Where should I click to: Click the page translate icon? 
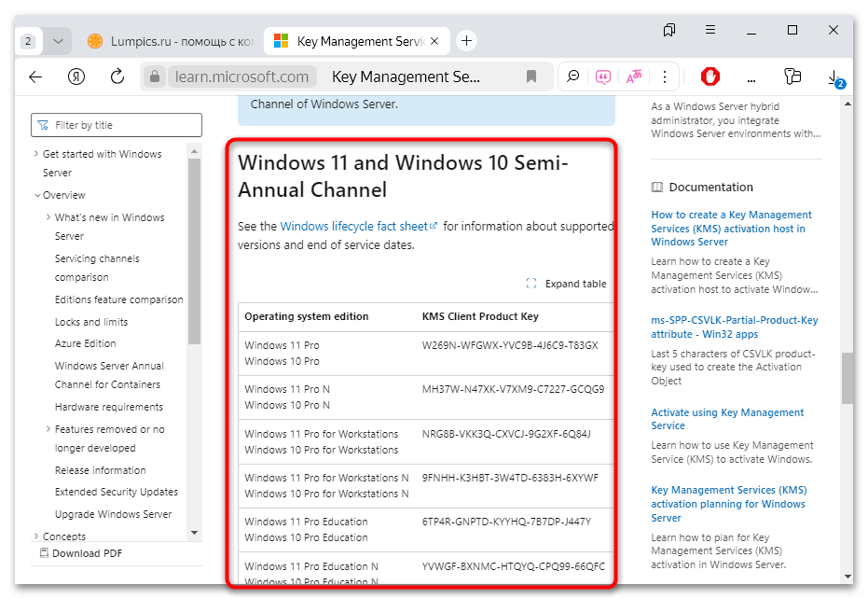634,77
